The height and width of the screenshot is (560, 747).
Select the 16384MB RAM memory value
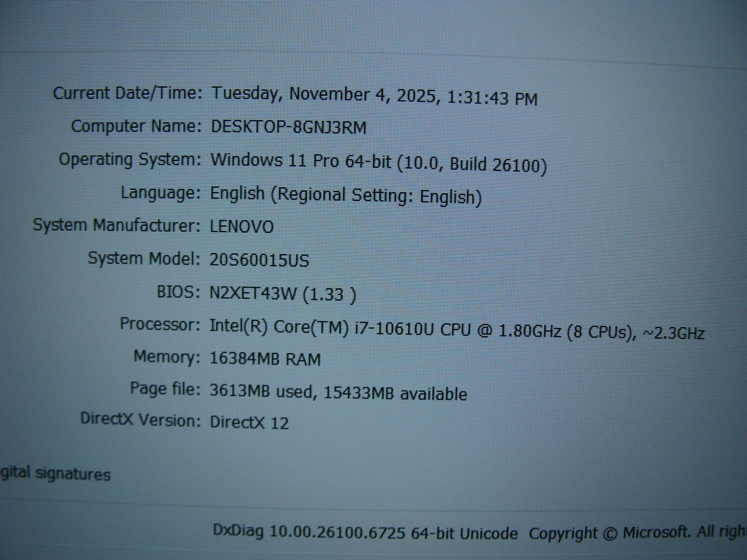[265, 359]
